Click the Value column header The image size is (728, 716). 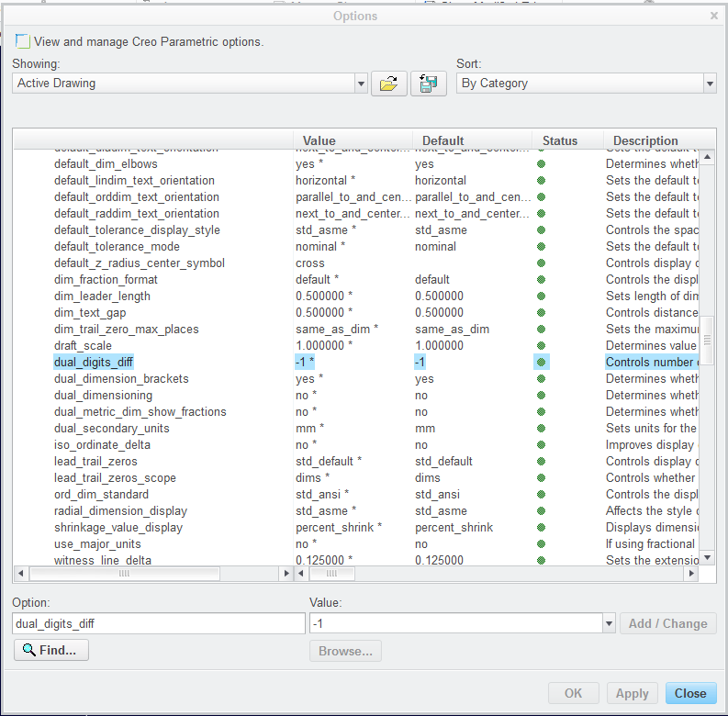(x=353, y=140)
